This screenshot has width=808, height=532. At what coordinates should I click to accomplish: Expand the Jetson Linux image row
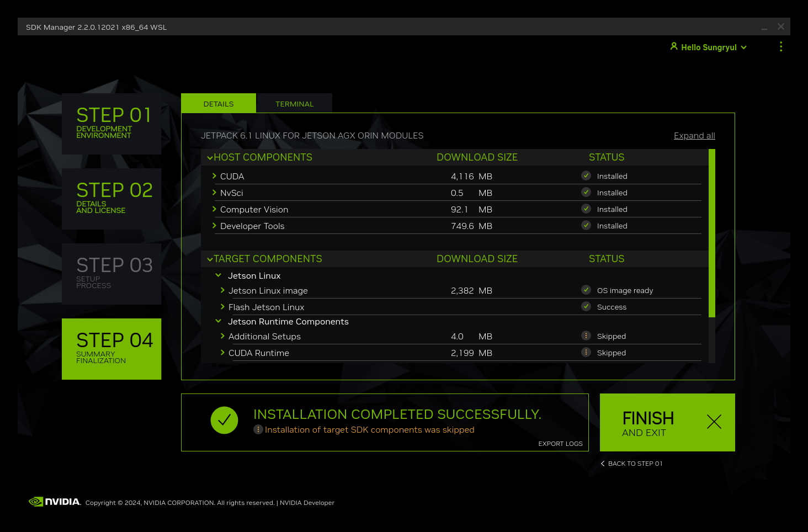[x=222, y=290]
